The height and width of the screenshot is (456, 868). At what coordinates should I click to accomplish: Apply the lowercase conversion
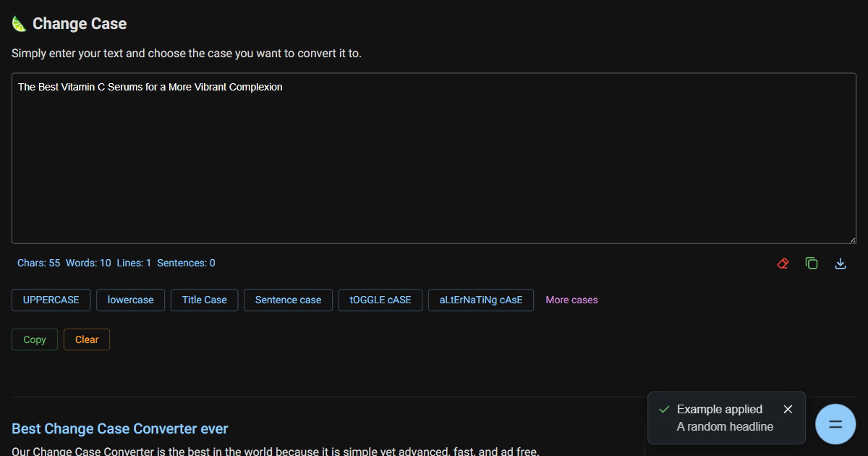pyautogui.click(x=130, y=300)
